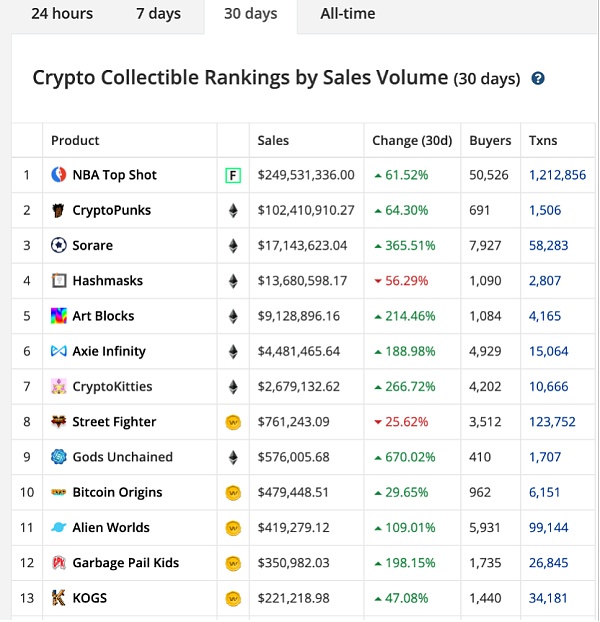Click the help question mark icon
The image size is (600, 622).
(538, 79)
